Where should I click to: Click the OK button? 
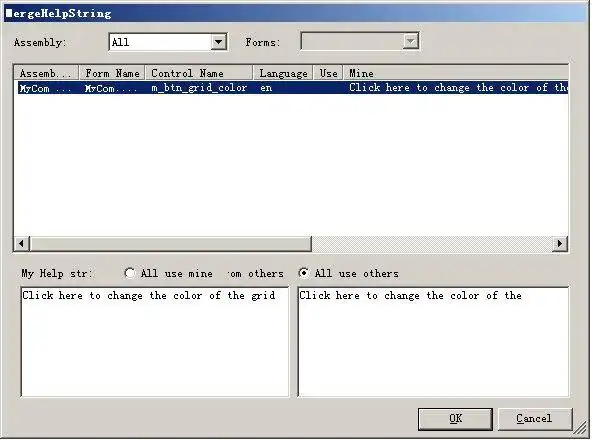(x=455, y=419)
